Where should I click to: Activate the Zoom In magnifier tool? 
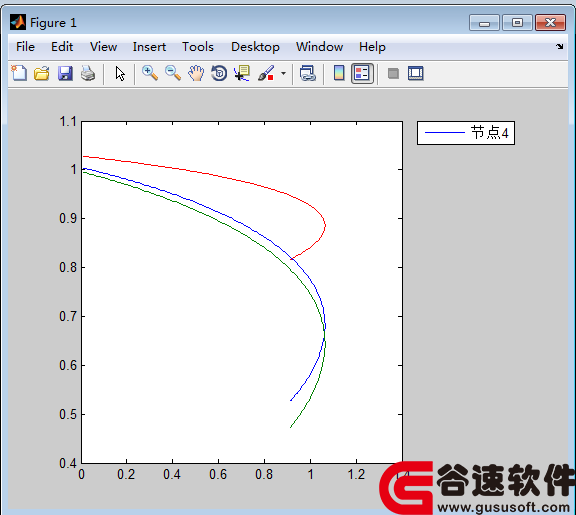click(150, 73)
